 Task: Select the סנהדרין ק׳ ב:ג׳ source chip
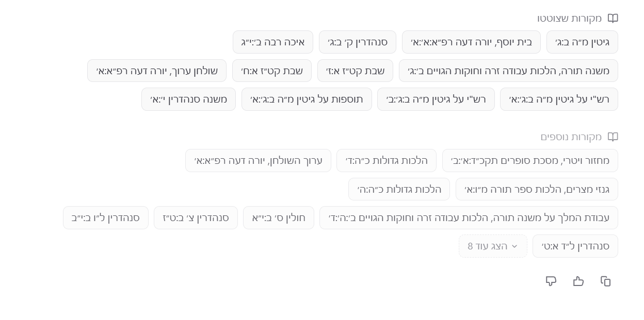(x=357, y=42)
